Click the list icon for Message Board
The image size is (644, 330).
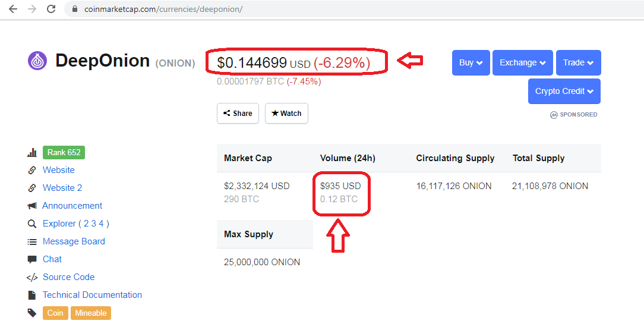point(32,241)
